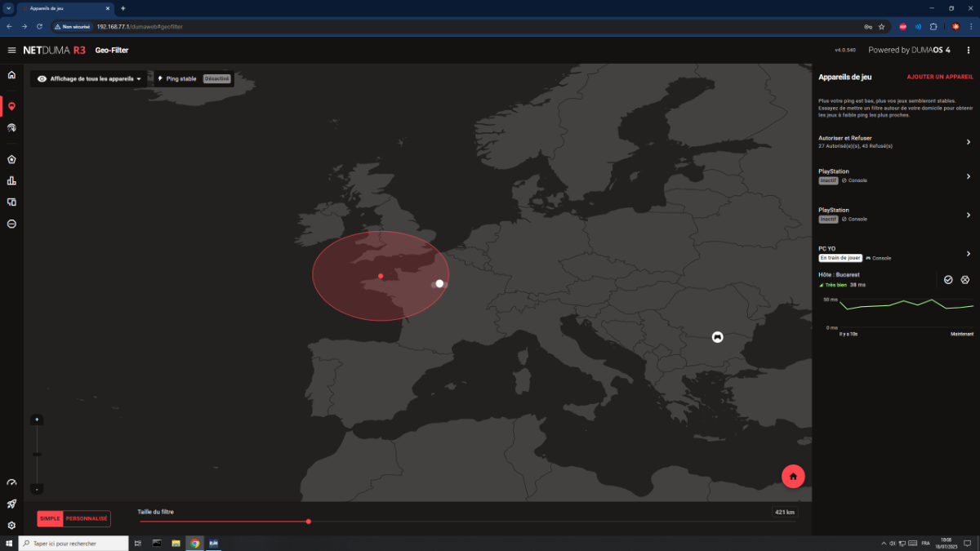Click the red home location button on map
The height and width of the screenshot is (551, 980).
[793, 477]
